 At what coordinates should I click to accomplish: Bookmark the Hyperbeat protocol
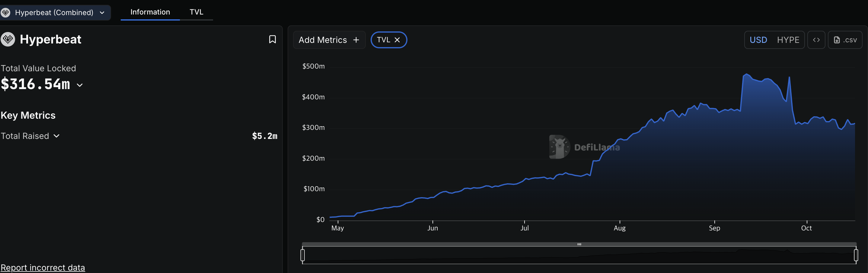click(x=272, y=40)
